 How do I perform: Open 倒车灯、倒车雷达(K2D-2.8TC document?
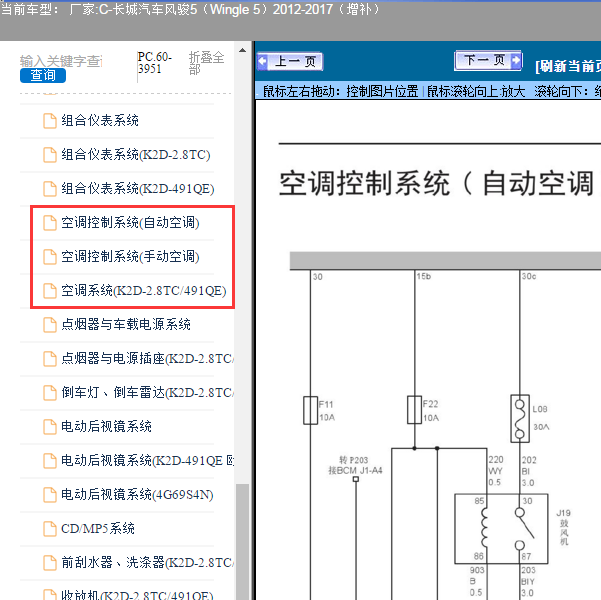[148, 392]
